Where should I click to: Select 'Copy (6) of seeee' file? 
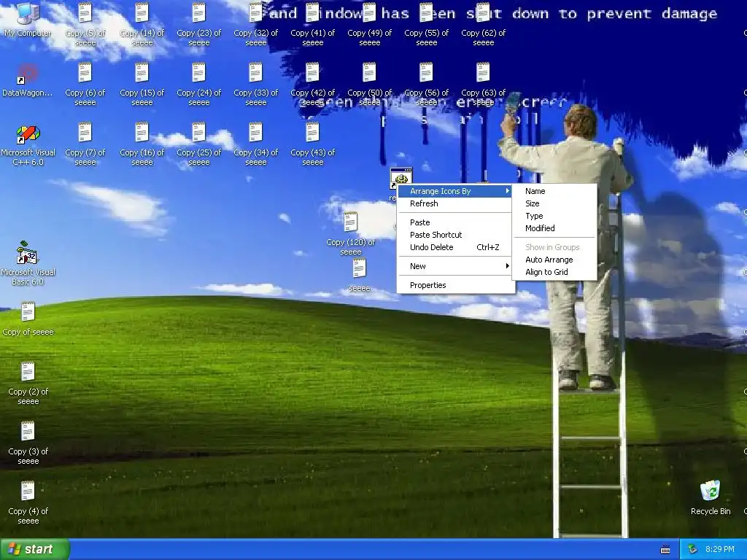pos(85,84)
